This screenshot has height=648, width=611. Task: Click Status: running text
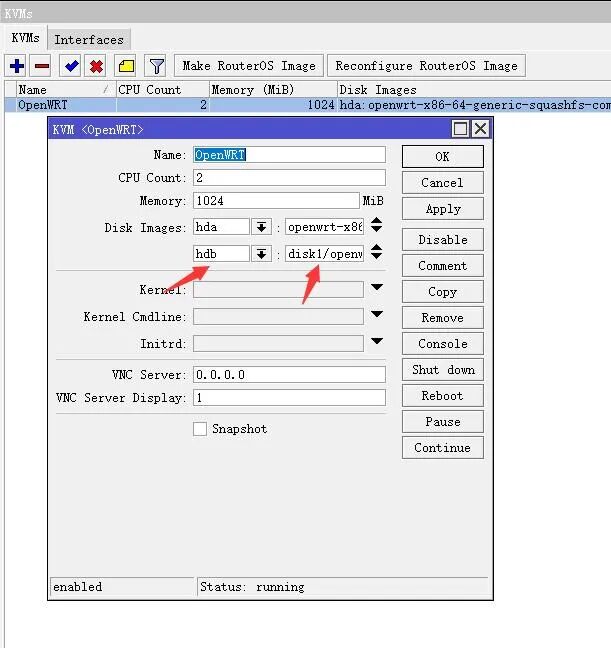click(x=252, y=587)
